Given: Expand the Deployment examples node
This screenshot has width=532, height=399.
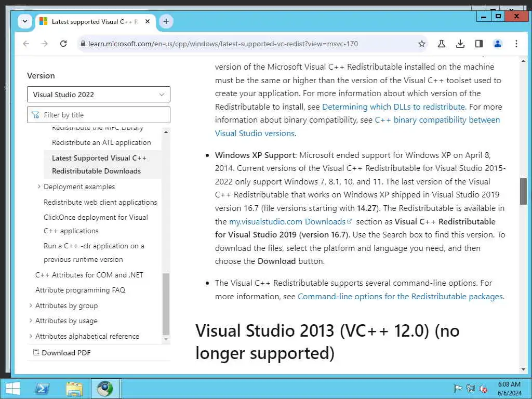Looking at the screenshot, I should tap(38, 187).
